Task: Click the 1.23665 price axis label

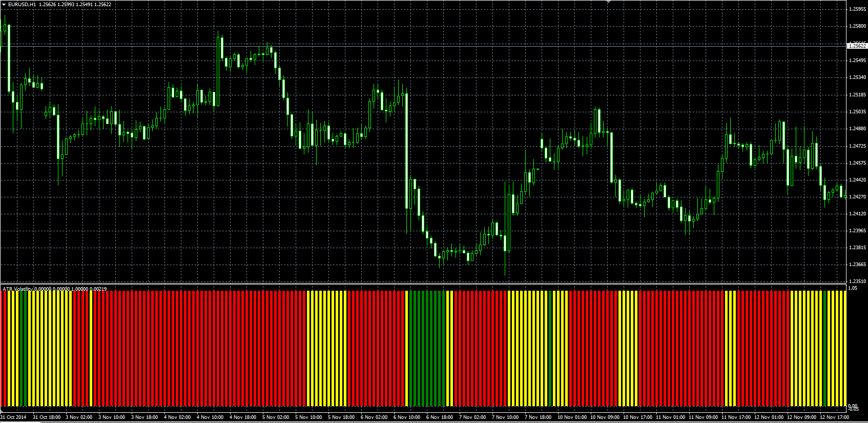Action: coord(858,265)
